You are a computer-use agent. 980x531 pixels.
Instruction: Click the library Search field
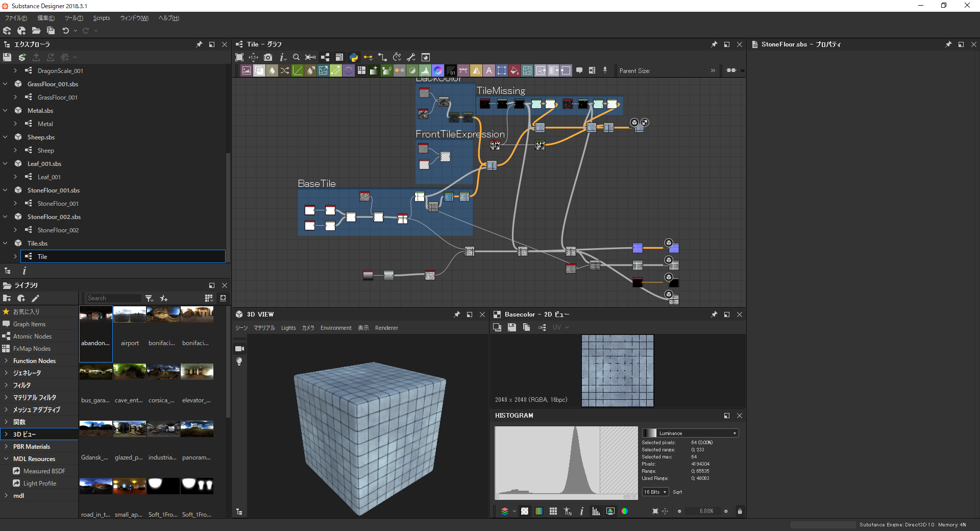(x=113, y=298)
